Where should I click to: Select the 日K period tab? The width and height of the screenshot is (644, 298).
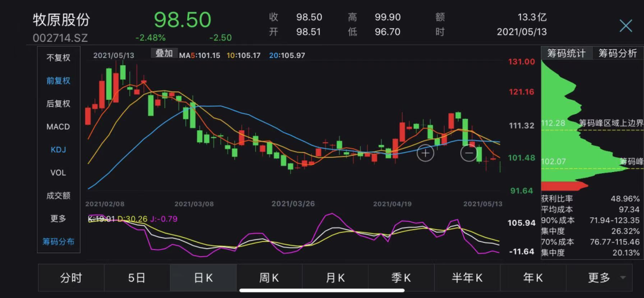[203, 278]
